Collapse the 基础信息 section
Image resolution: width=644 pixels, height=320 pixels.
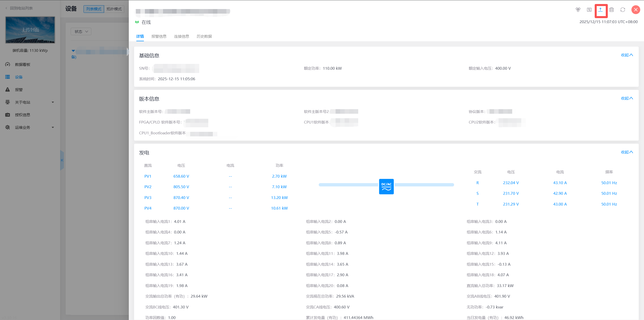627,55
